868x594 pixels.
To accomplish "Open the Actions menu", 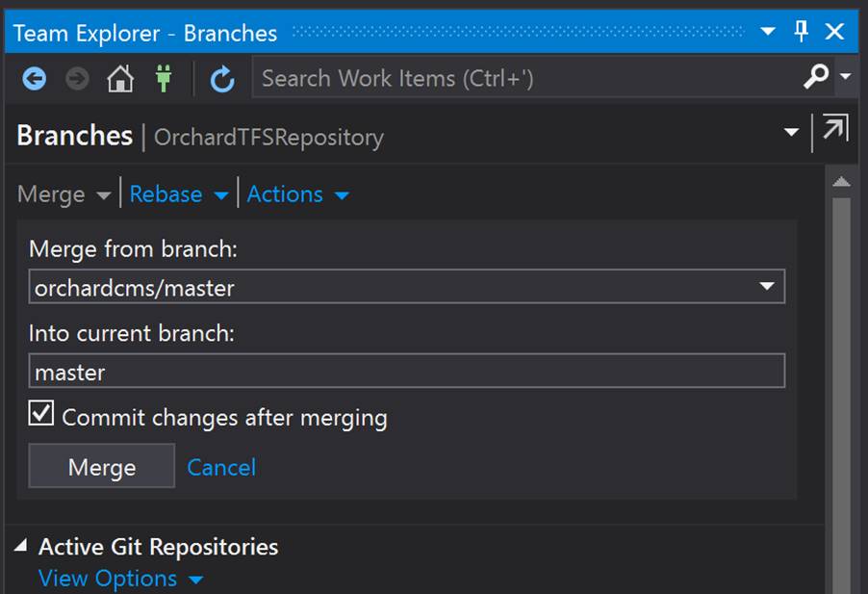I will [x=297, y=194].
